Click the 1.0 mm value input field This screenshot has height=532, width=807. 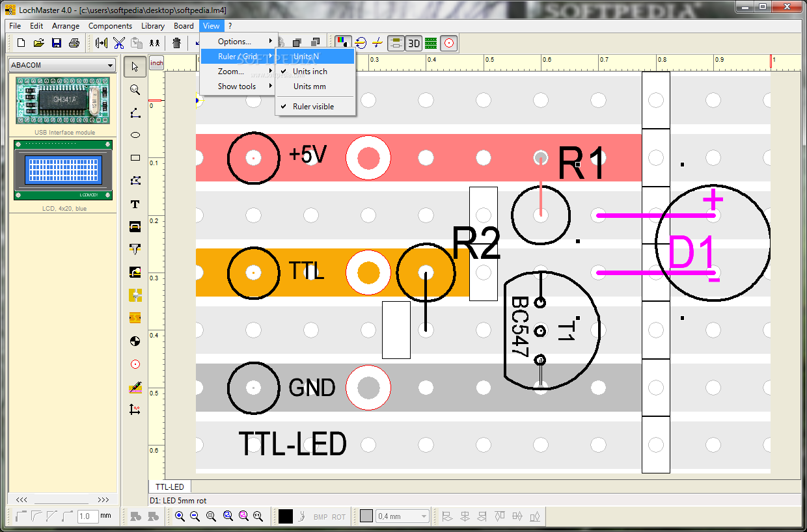click(87, 516)
